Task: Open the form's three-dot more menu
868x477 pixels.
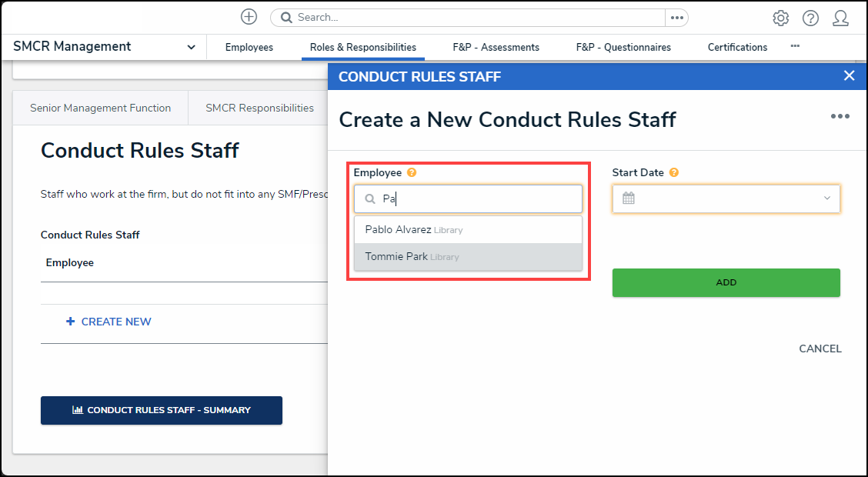Action: tap(840, 117)
